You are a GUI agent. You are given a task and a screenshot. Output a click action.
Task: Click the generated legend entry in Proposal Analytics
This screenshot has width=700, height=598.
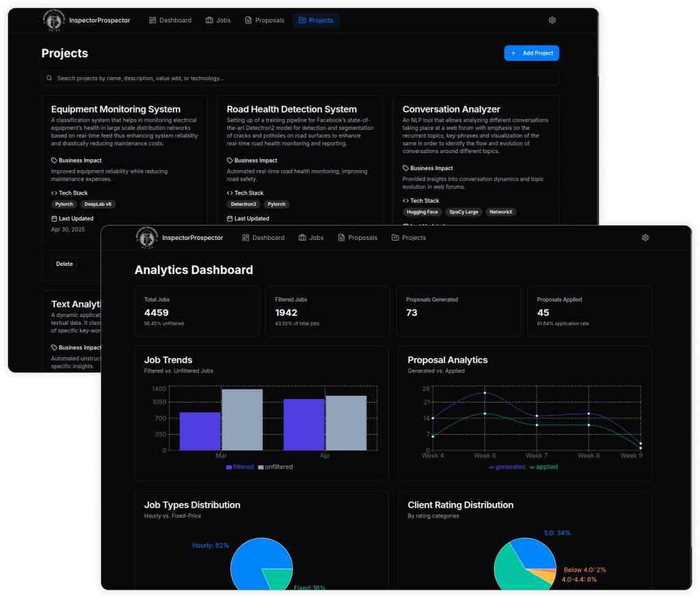coord(507,467)
